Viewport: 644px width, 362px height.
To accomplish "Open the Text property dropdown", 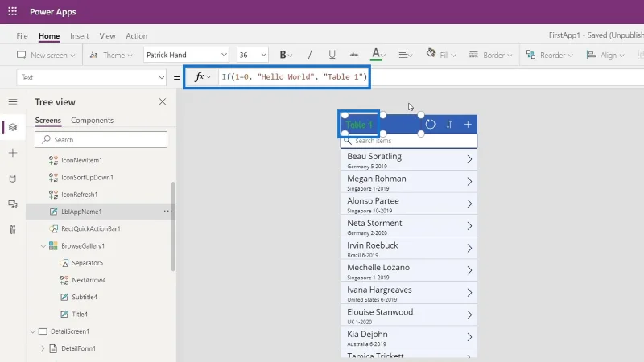I will click(91, 77).
